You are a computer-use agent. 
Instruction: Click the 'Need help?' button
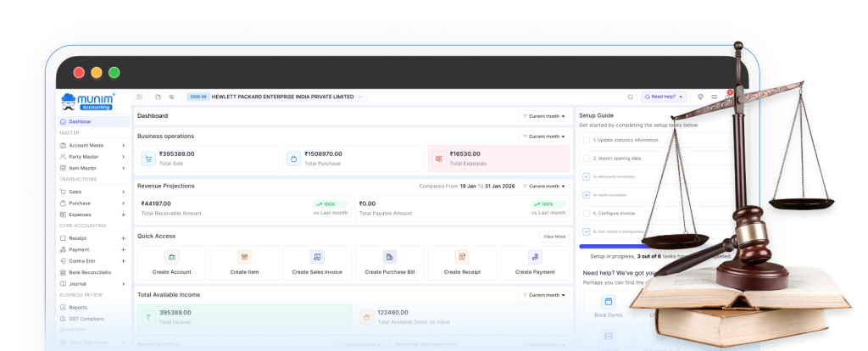(664, 97)
